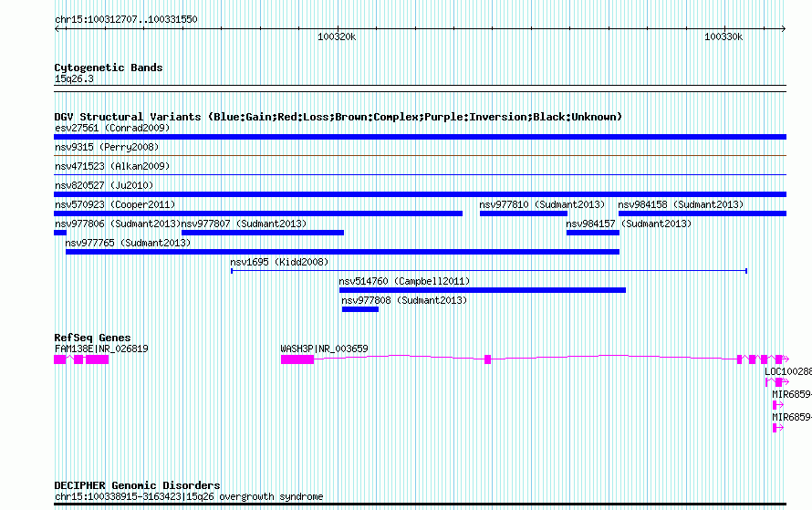Open the nsv514760 (Campbell2011) variant
Viewport: 812px width, 510px height.
404,281
